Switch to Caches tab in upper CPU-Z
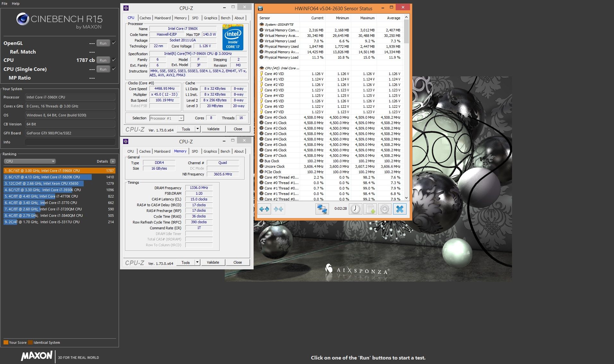The image size is (614, 364). (x=145, y=18)
